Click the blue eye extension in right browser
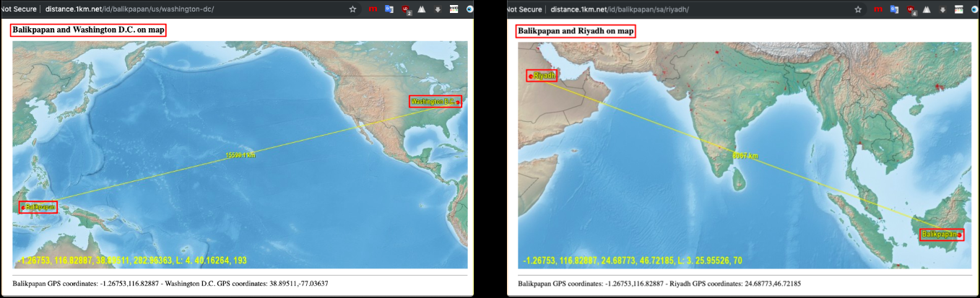Image resolution: width=980 pixels, height=298 pixels. [x=975, y=9]
